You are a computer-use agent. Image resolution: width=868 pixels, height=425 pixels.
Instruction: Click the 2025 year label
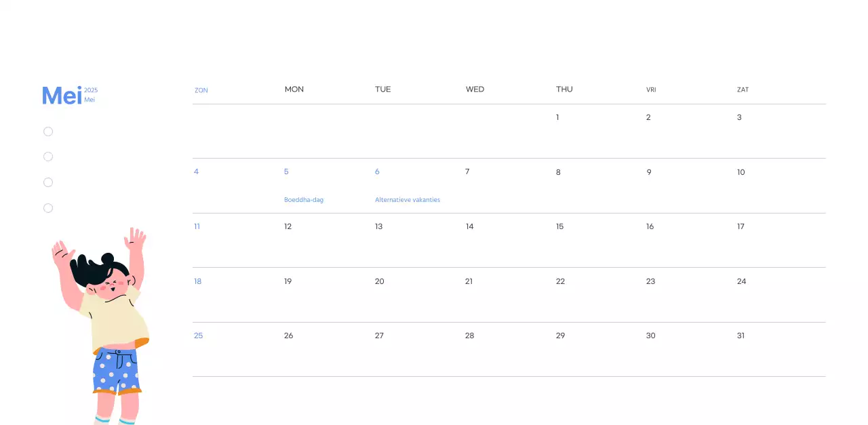pos(90,89)
